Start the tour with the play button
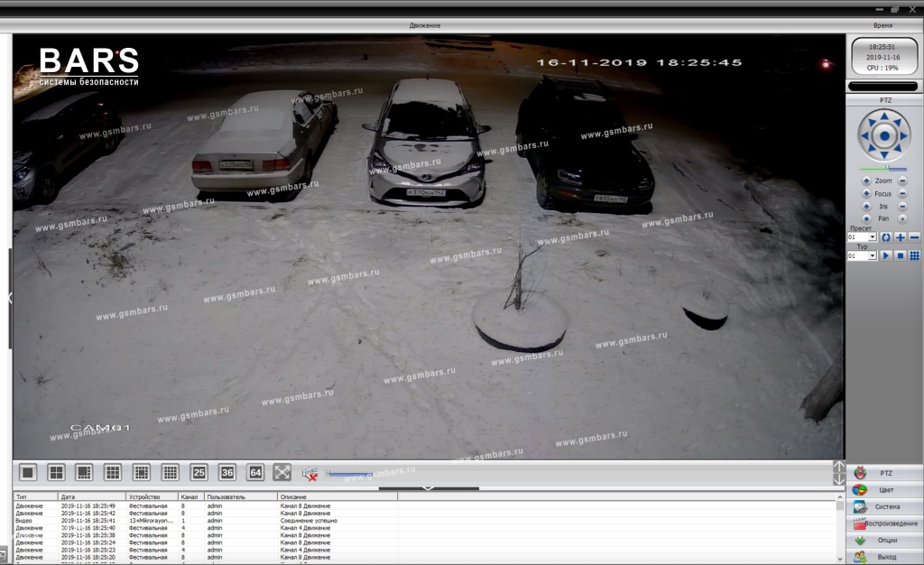This screenshot has height=565, width=924. (x=886, y=255)
